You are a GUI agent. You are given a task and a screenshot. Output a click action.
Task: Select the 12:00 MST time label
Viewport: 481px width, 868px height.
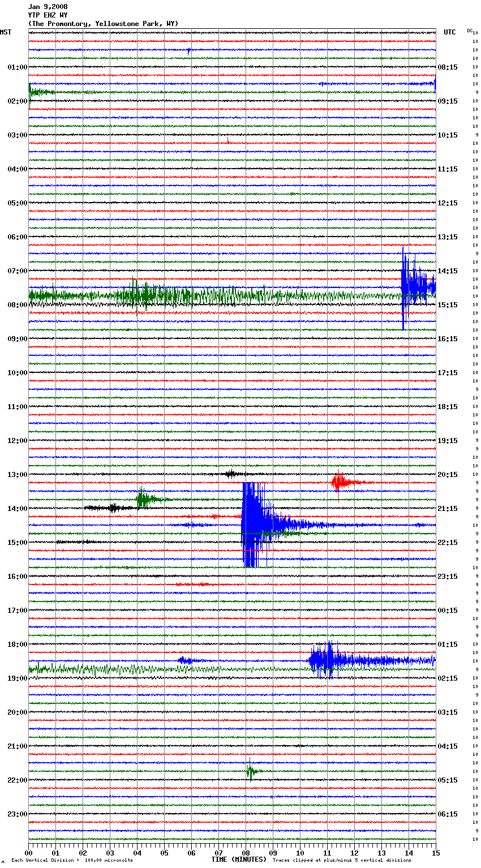pos(18,441)
